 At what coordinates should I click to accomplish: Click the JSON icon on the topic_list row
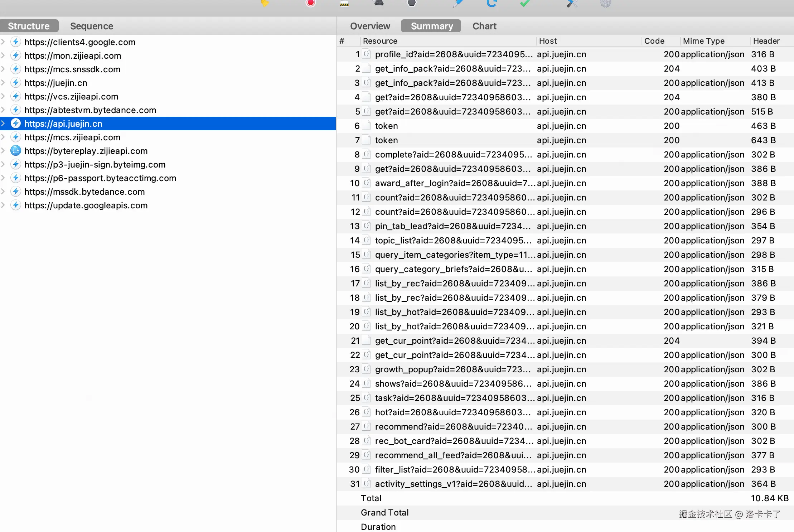(366, 240)
